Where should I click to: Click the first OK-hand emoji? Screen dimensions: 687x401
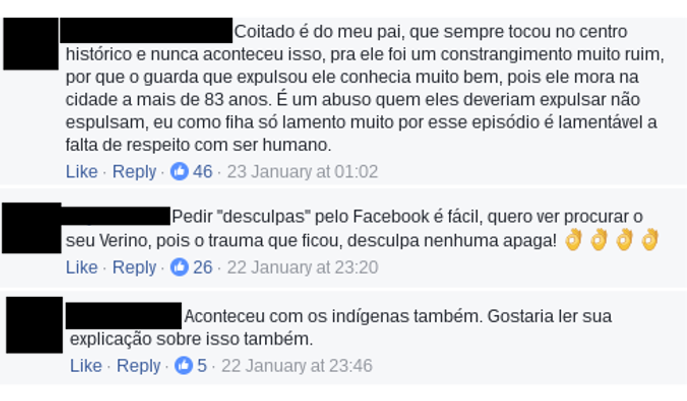573,239
